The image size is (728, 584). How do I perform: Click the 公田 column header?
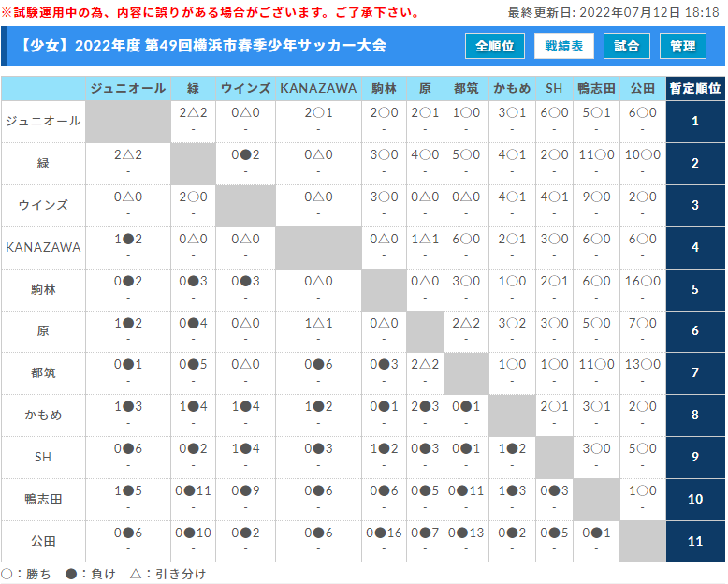643,89
